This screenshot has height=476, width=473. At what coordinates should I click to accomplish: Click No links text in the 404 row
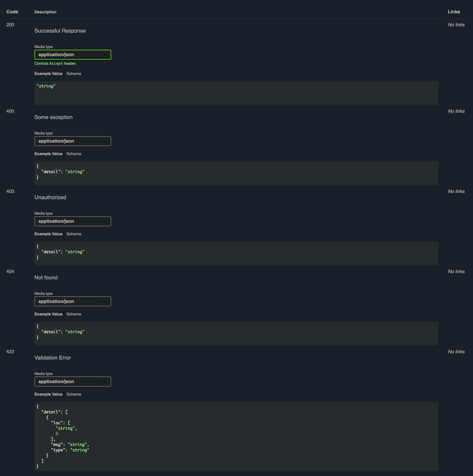coord(456,271)
